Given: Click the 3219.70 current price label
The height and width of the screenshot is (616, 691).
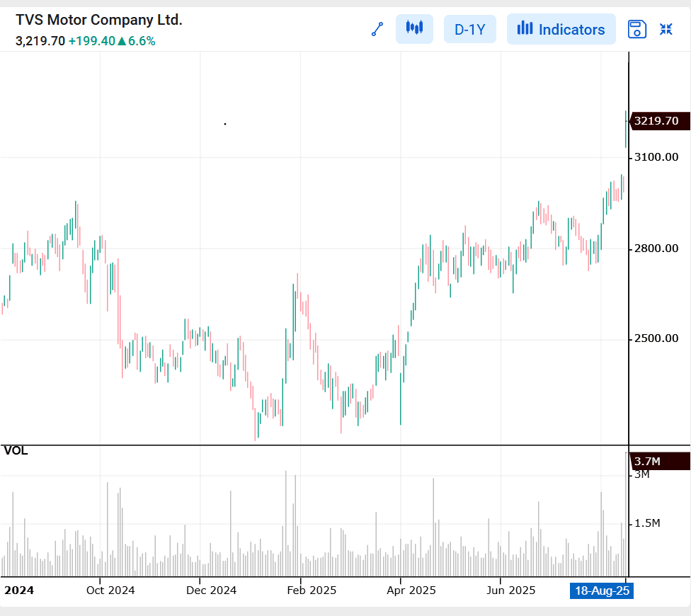Looking at the screenshot, I should 659,121.
